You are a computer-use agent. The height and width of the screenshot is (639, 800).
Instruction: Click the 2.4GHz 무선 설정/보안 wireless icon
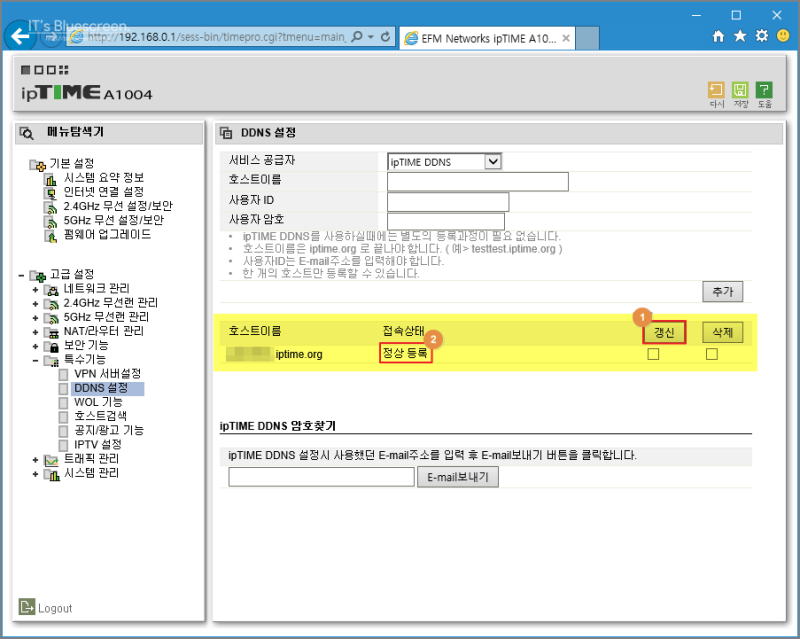(51, 207)
